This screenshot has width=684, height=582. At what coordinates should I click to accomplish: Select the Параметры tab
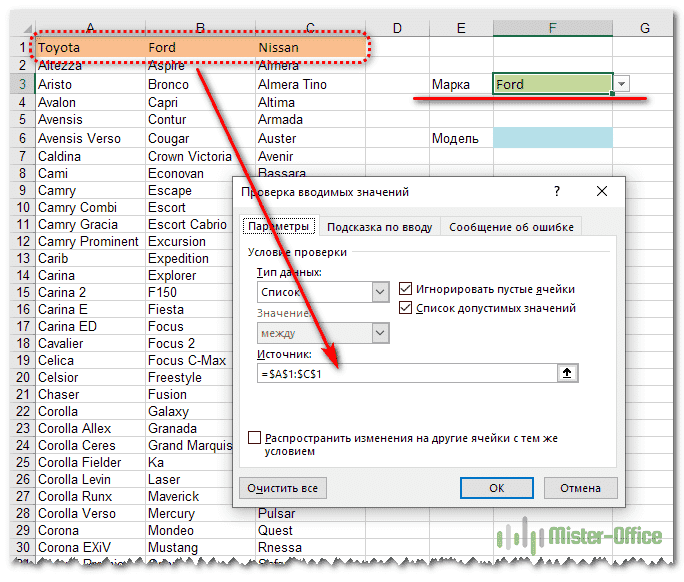coord(280,227)
